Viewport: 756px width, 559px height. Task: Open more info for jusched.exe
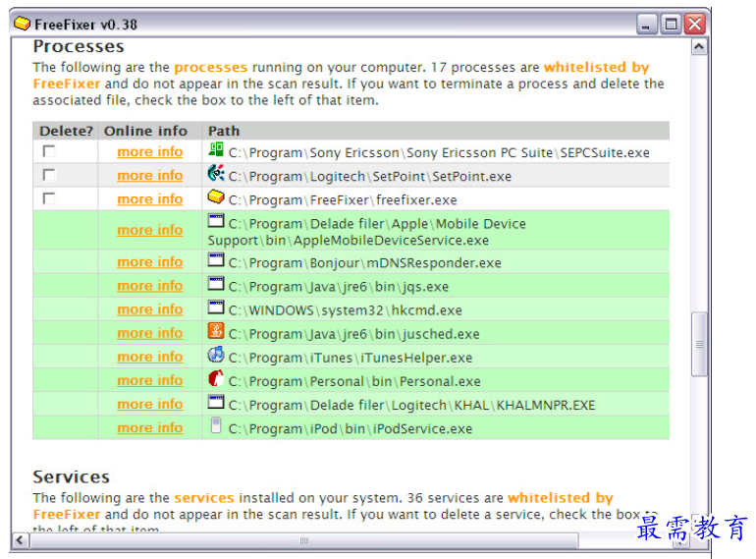150,333
